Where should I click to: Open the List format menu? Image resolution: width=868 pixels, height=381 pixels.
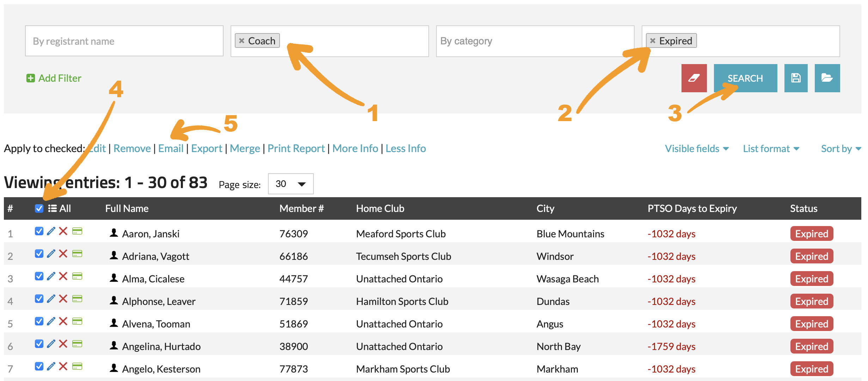pyautogui.click(x=771, y=149)
